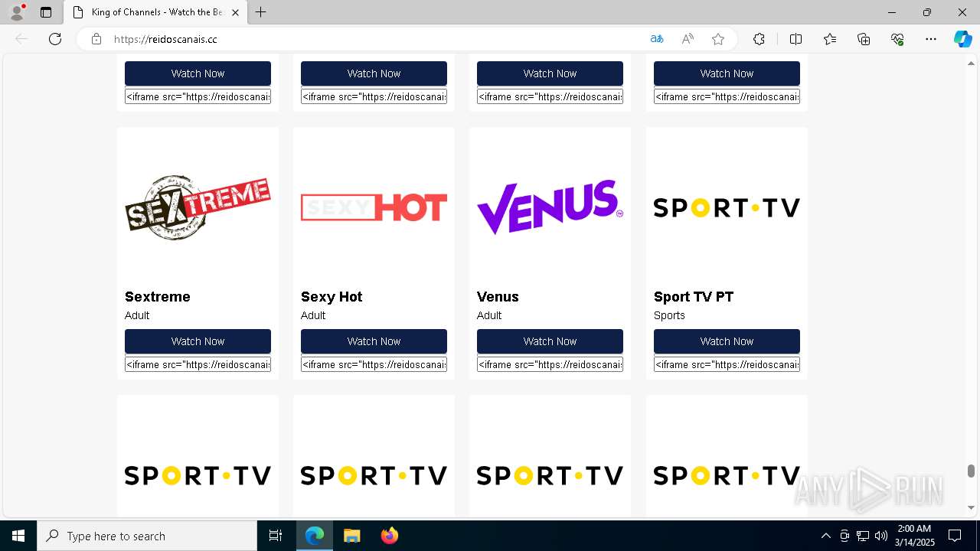980x551 pixels.
Task: Activate the read aloud icon
Action: [x=688, y=39]
